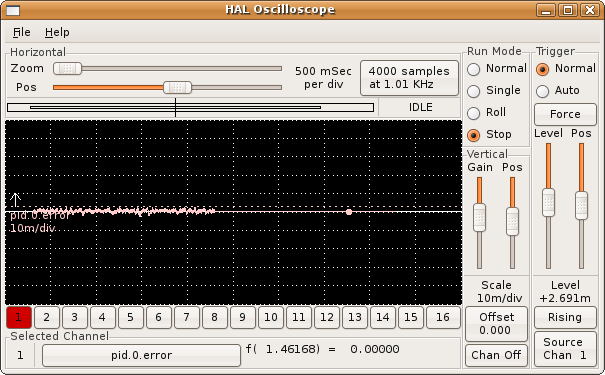The height and width of the screenshot is (375, 605).
Task: Select Auto trigger mode
Action: click(x=558, y=91)
